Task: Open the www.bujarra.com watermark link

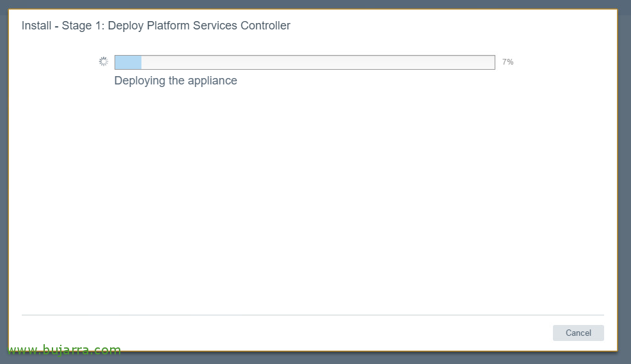Action: tap(65, 349)
